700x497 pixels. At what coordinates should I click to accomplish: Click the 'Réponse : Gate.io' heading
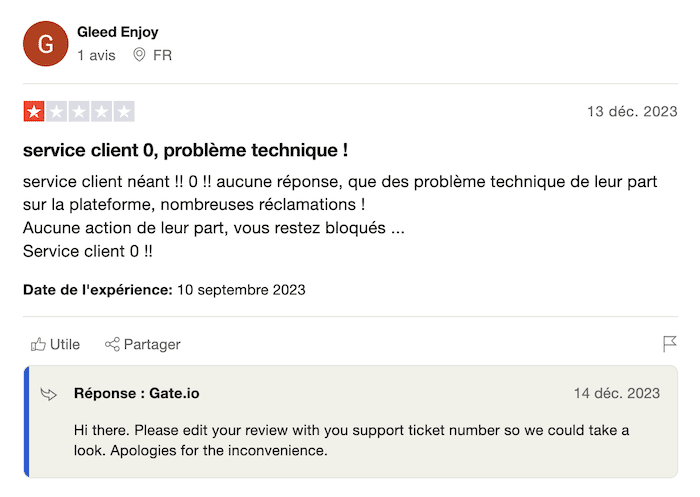(136, 393)
